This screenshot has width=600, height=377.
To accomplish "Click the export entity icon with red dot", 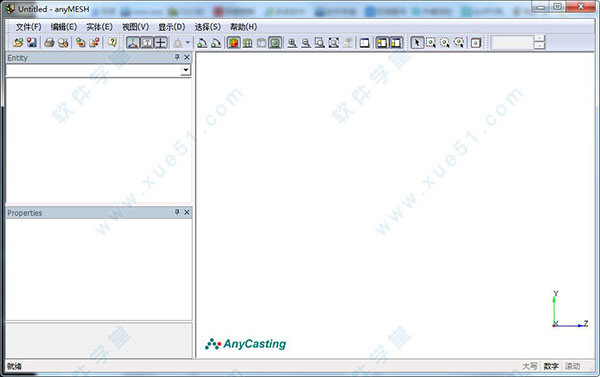I will 95,42.
